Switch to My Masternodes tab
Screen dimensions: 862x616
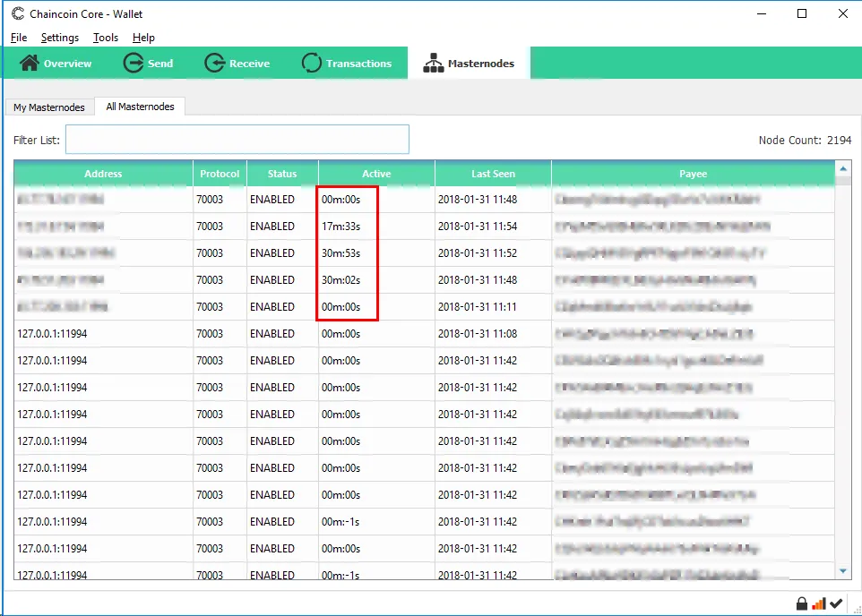[x=49, y=107]
